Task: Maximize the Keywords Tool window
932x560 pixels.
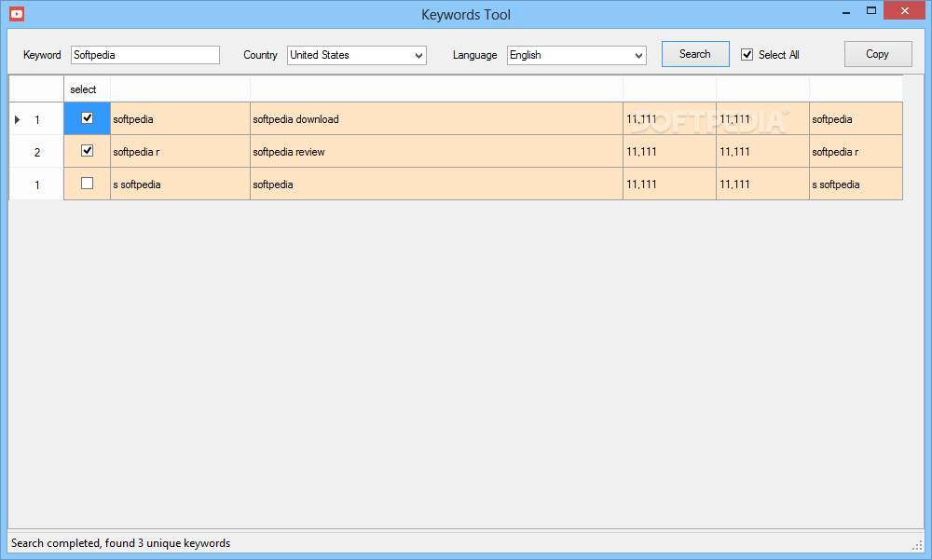Action: (x=870, y=10)
